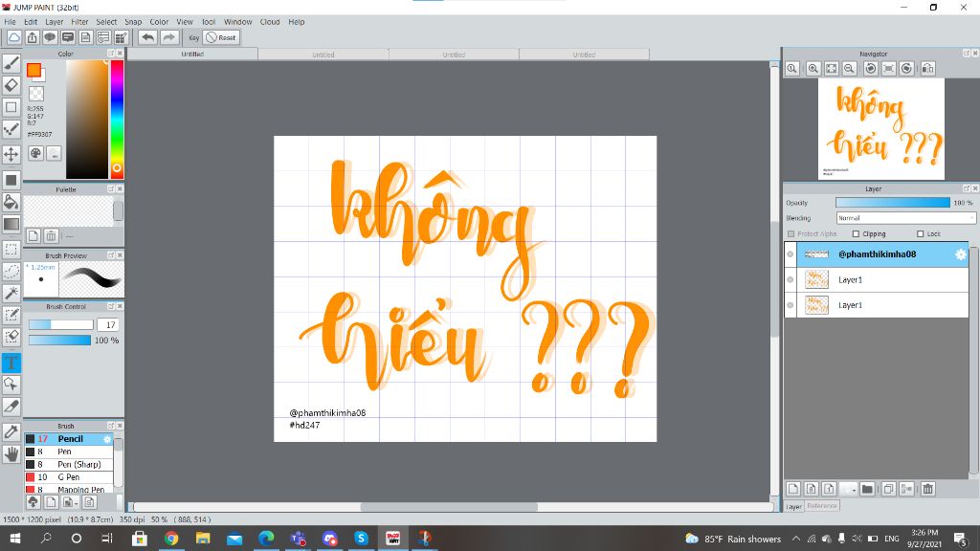Click the share/export arrow icon in toolbar
This screenshot has height=551, width=980.
pyautogui.click(x=32, y=37)
